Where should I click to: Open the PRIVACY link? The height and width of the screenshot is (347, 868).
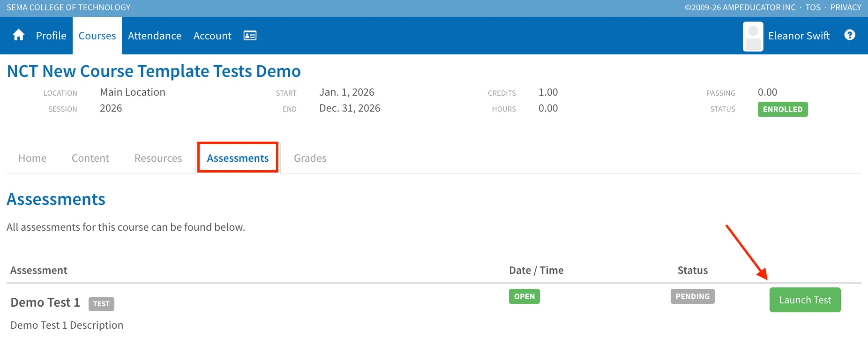point(846,8)
